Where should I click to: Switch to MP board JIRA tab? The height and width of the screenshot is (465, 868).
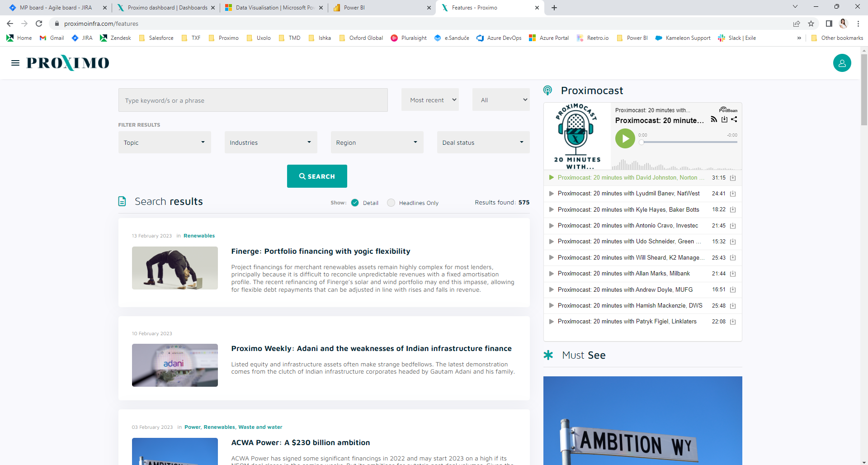coord(56,8)
